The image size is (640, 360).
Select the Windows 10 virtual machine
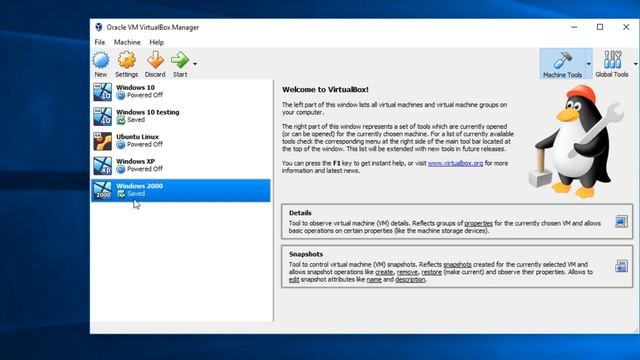click(x=180, y=91)
